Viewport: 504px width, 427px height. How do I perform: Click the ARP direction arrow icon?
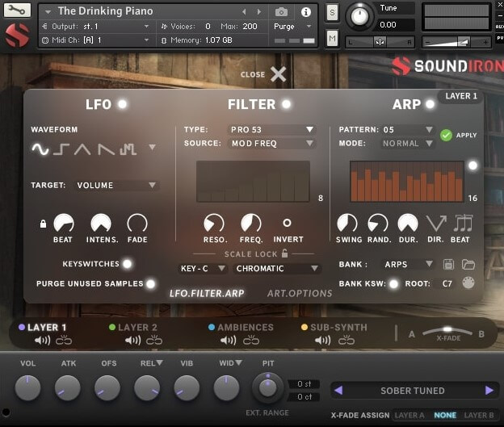click(436, 224)
